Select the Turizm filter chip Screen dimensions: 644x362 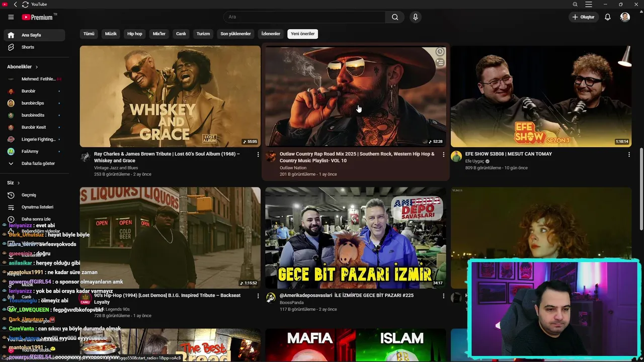coord(203,34)
